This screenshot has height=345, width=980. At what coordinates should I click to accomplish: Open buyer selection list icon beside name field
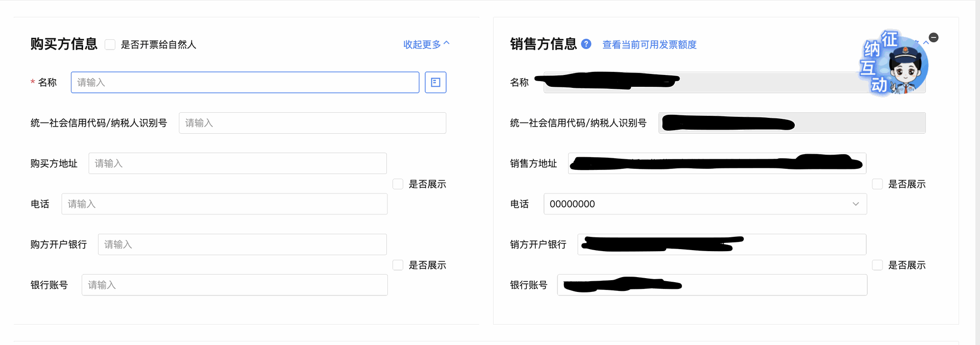(435, 82)
